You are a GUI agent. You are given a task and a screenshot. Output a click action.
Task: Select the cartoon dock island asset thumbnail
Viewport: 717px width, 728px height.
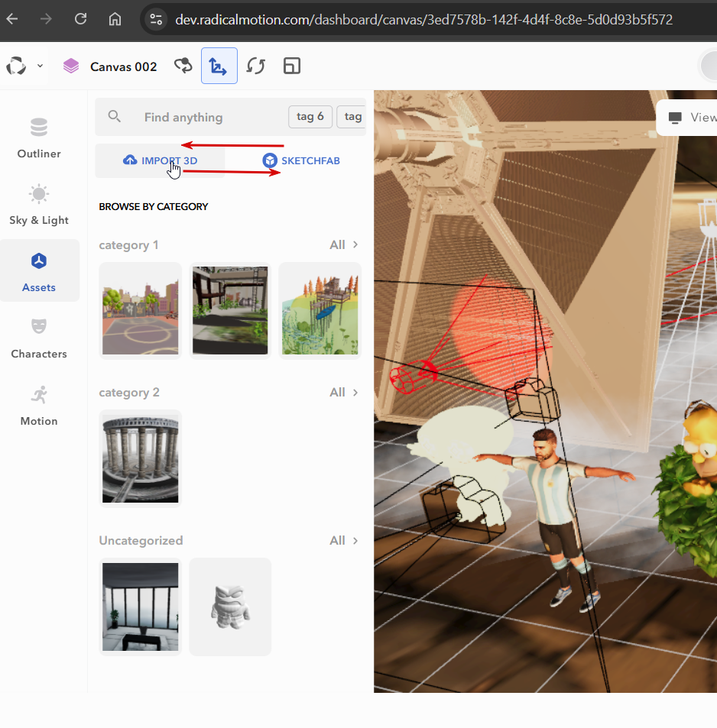click(320, 311)
